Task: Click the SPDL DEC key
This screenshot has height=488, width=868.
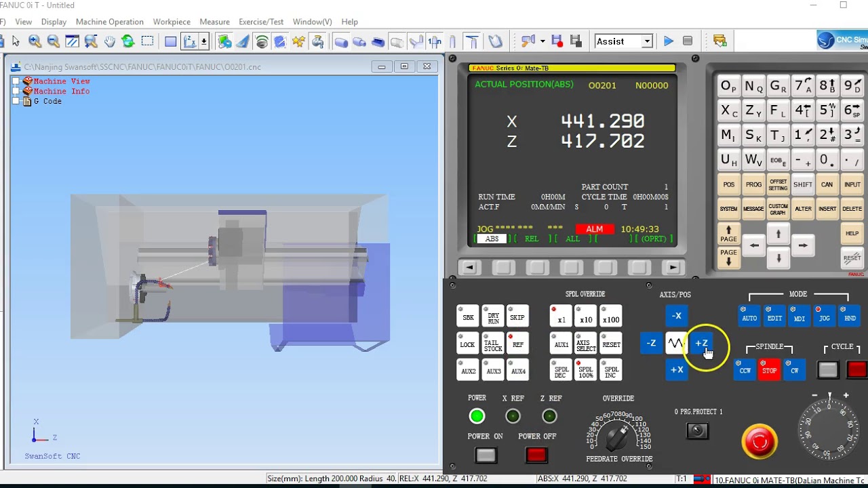Action: point(561,370)
